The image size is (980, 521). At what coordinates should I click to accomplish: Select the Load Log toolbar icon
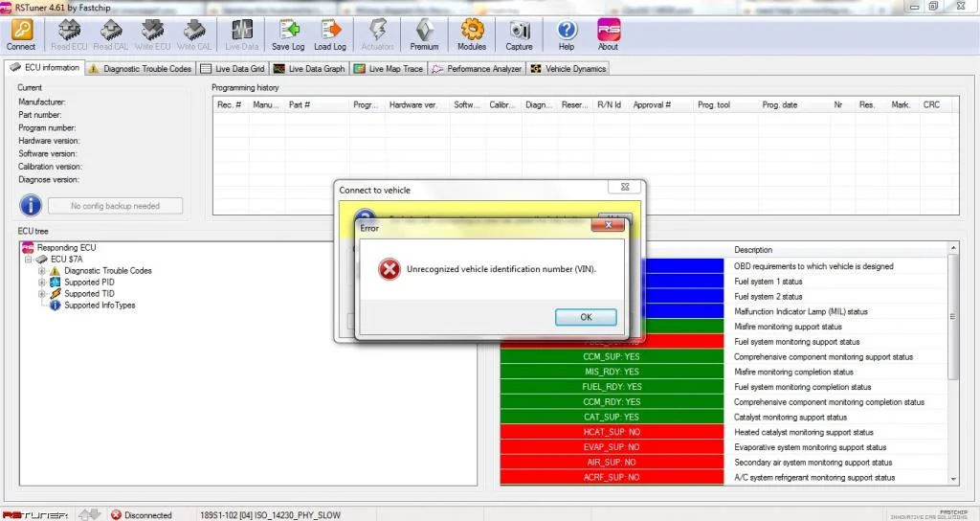(x=330, y=30)
